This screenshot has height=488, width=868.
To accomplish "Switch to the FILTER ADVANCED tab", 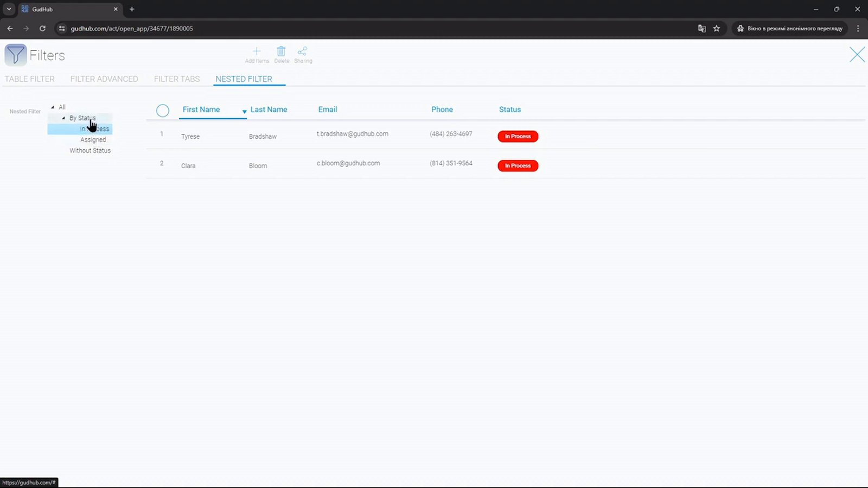I will click(x=104, y=79).
